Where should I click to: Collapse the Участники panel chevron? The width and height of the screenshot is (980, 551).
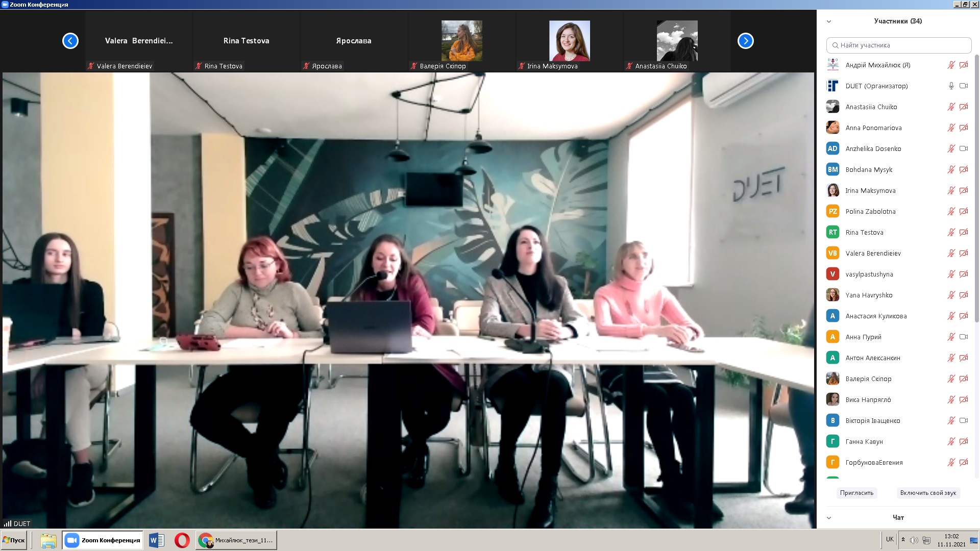(x=829, y=21)
